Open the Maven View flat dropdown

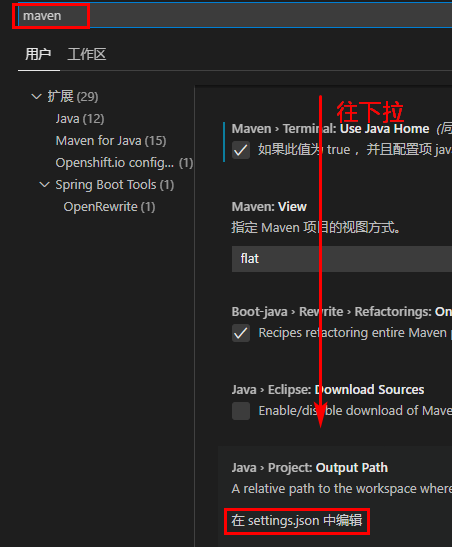pos(342,259)
